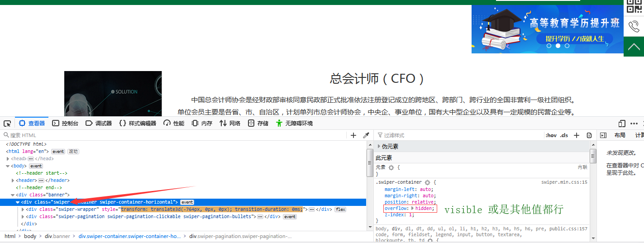
Task: Edit the position relative value
Action: pos(422,202)
